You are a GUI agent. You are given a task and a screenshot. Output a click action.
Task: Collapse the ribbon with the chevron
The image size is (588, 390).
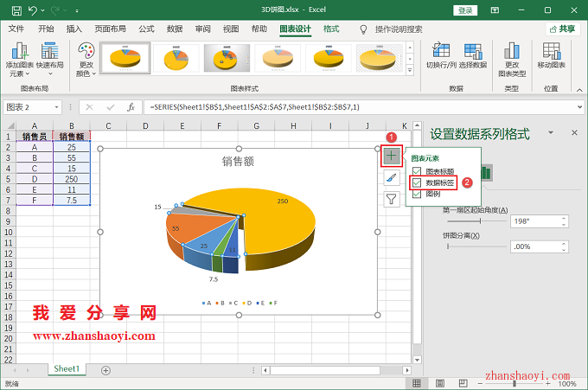click(x=579, y=90)
